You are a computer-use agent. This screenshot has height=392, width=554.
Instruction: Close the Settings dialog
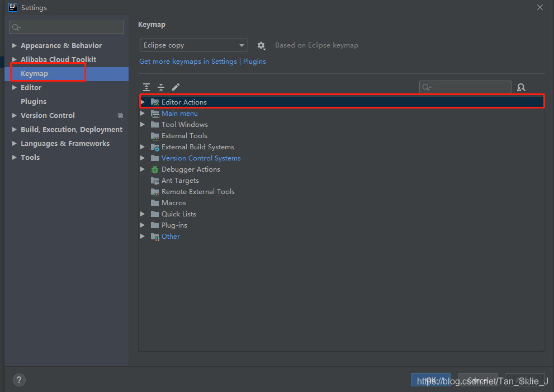click(x=540, y=7)
